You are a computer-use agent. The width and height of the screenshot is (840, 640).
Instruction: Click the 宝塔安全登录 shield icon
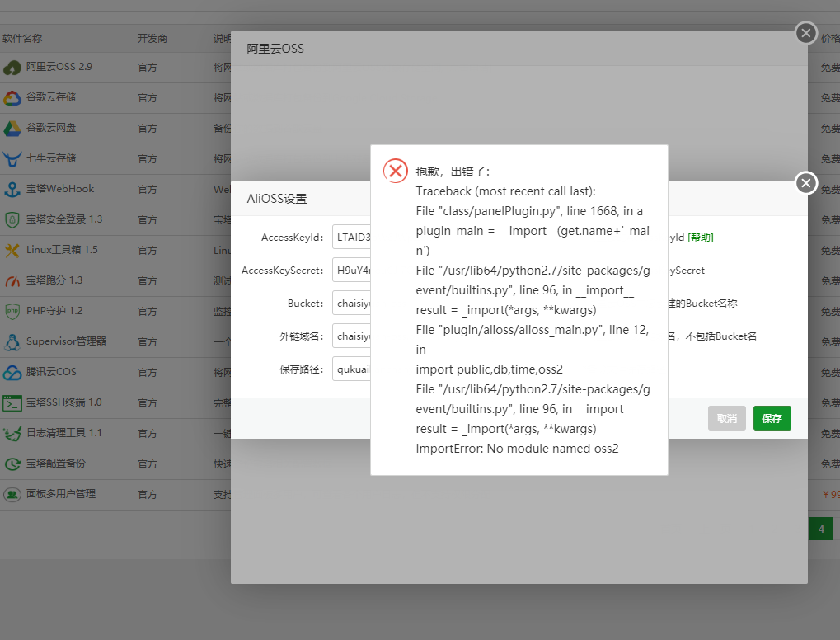point(12,220)
